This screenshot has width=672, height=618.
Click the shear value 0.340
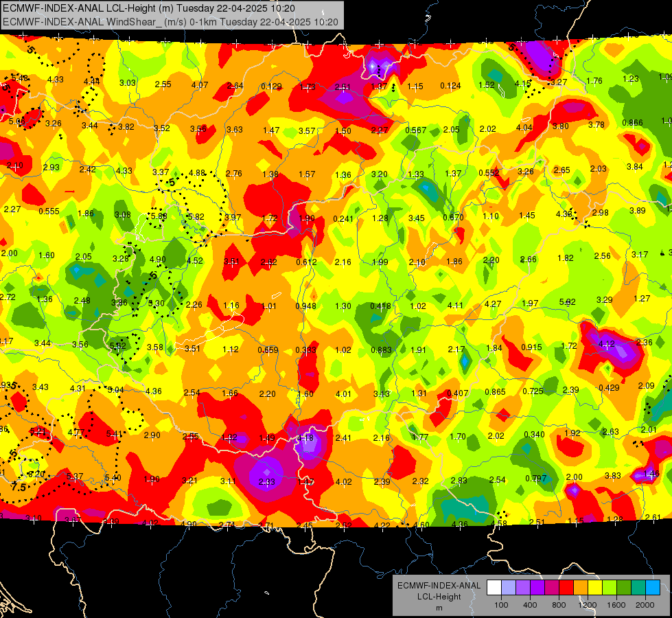pyautogui.click(x=534, y=435)
